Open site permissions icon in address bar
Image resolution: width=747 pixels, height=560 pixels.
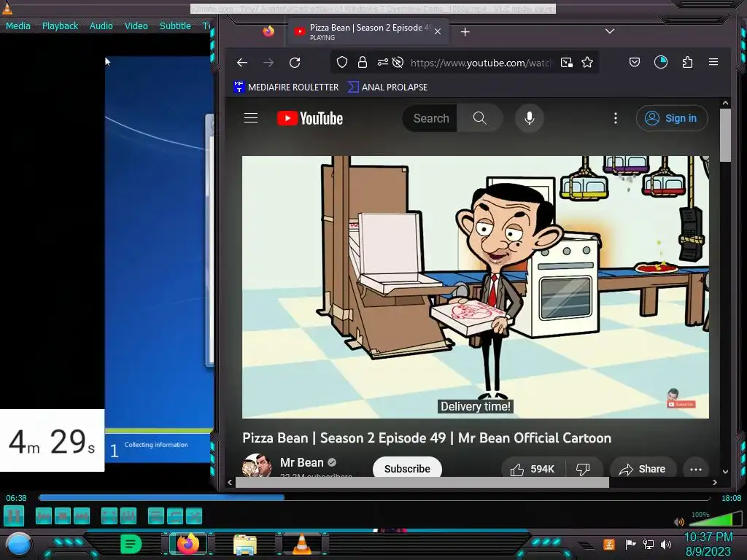pyautogui.click(x=382, y=63)
